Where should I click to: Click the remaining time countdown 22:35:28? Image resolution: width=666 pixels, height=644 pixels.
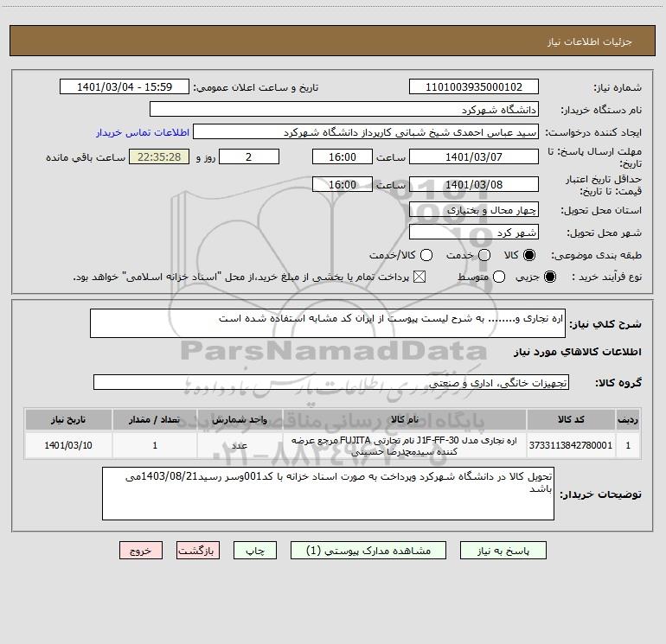coord(159,157)
